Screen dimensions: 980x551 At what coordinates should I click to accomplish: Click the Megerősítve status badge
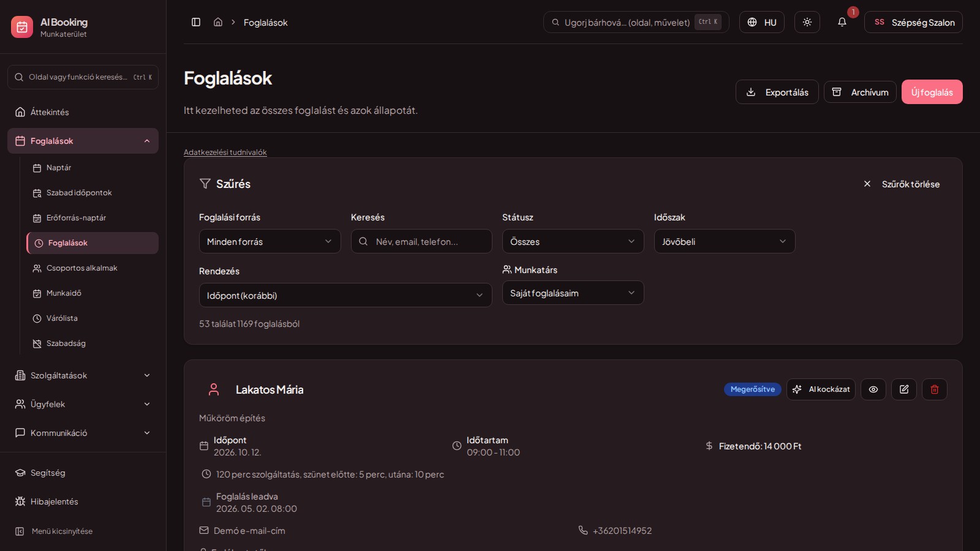752,389
